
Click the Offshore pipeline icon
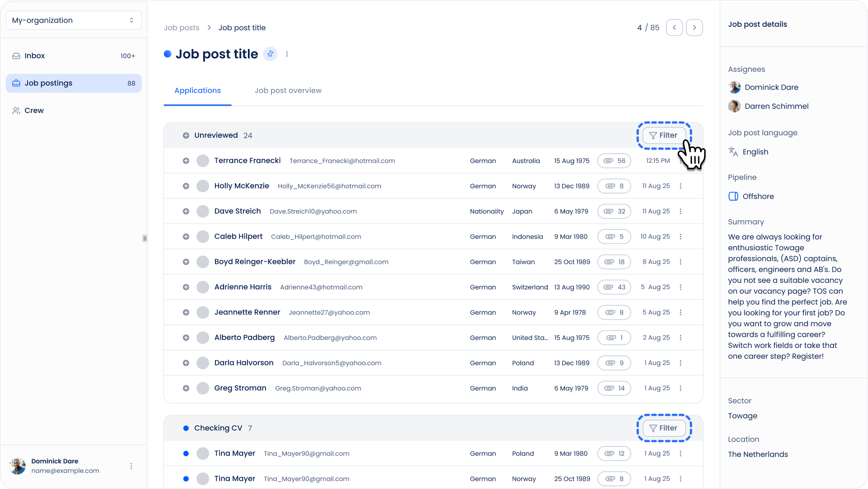pos(733,196)
